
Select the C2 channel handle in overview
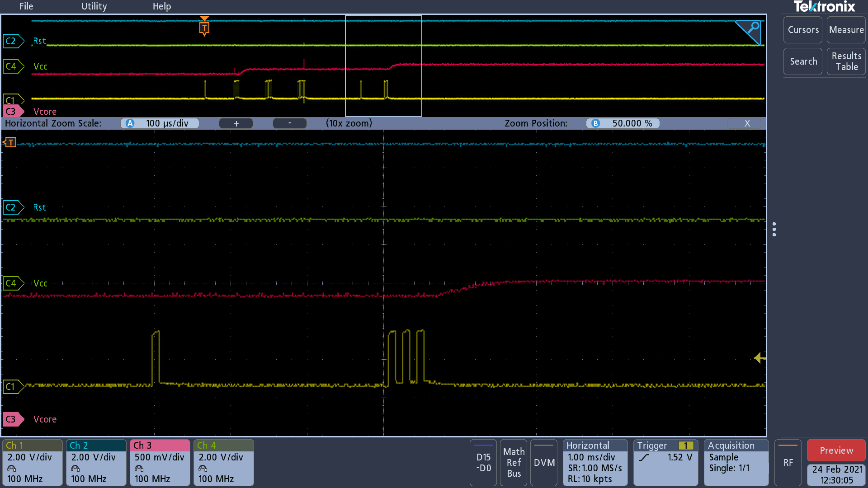(13, 41)
